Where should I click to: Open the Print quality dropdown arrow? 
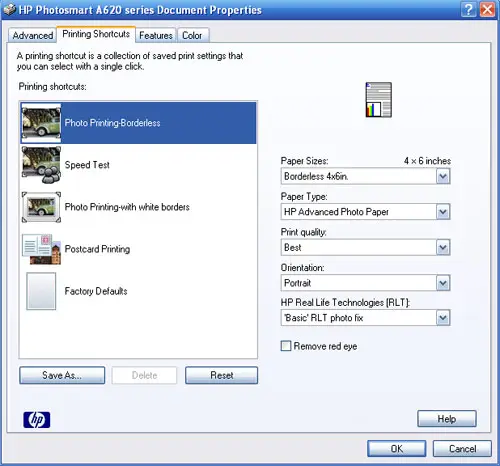coord(443,247)
